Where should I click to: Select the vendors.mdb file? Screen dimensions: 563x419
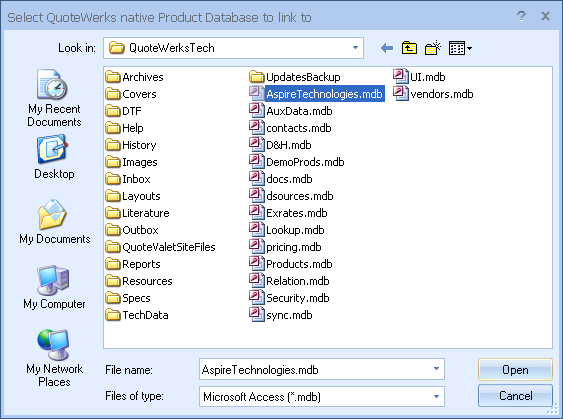coord(433,94)
